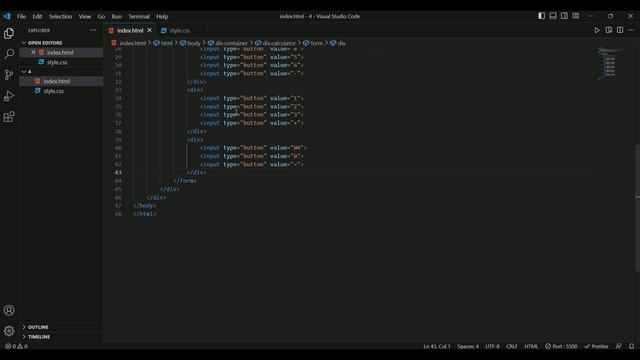Open the Go menu
Viewport: 640px width, 360px height.
[x=101, y=16]
